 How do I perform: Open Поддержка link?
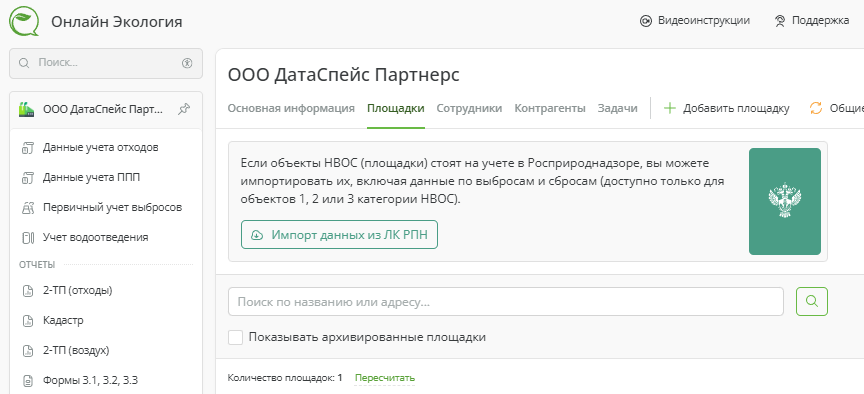pos(812,21)
